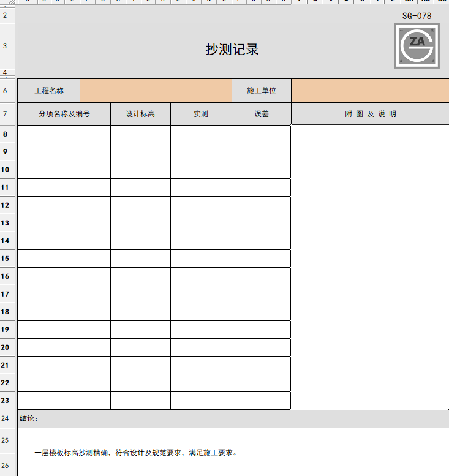Select the 结论: label cell
Viewport: 449px width, 476px height.
click(29, 418)
